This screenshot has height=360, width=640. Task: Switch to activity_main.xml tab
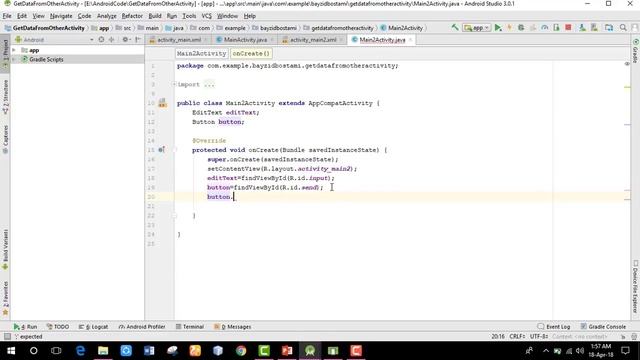(x=179, y=40)
